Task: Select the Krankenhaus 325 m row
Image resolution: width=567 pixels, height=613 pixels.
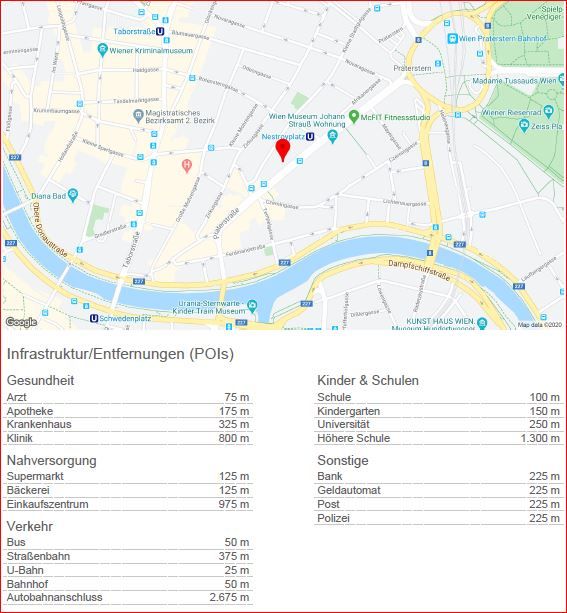Action: (128, 424)
